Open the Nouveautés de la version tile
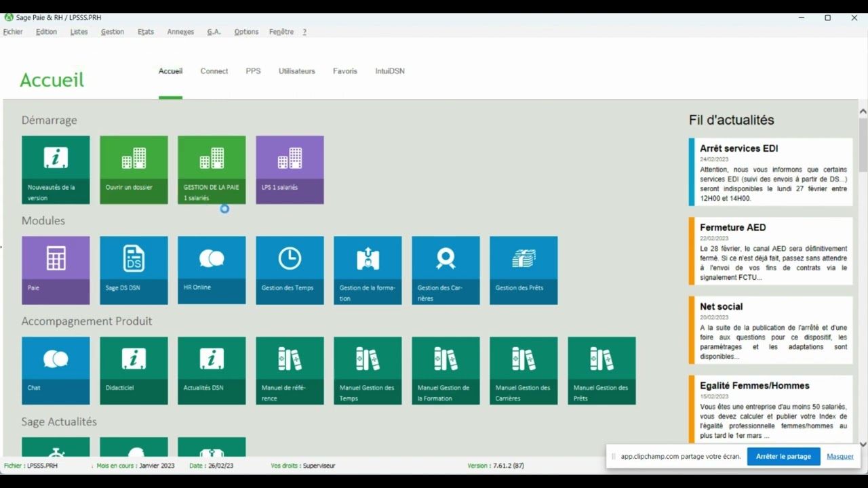 [56, 169]
